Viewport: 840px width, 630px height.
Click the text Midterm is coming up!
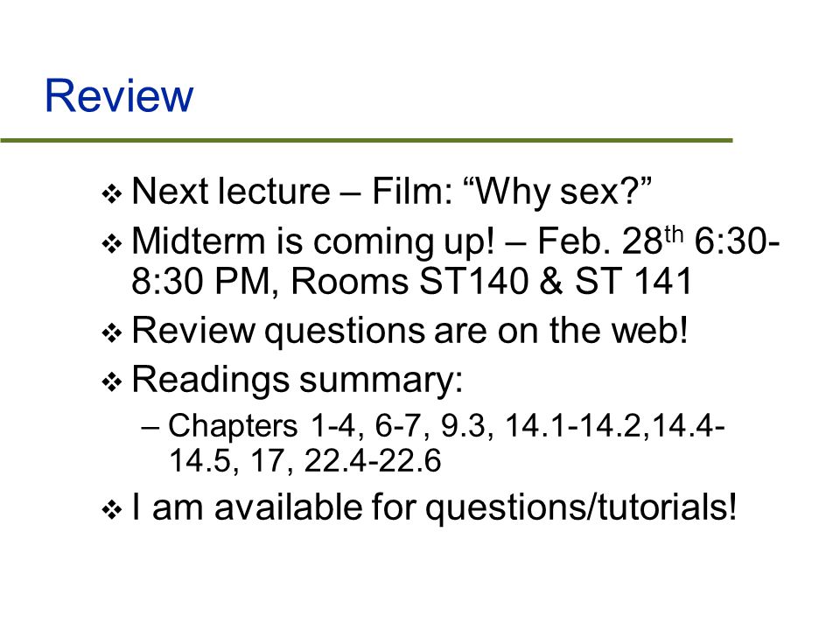point(313,241)
